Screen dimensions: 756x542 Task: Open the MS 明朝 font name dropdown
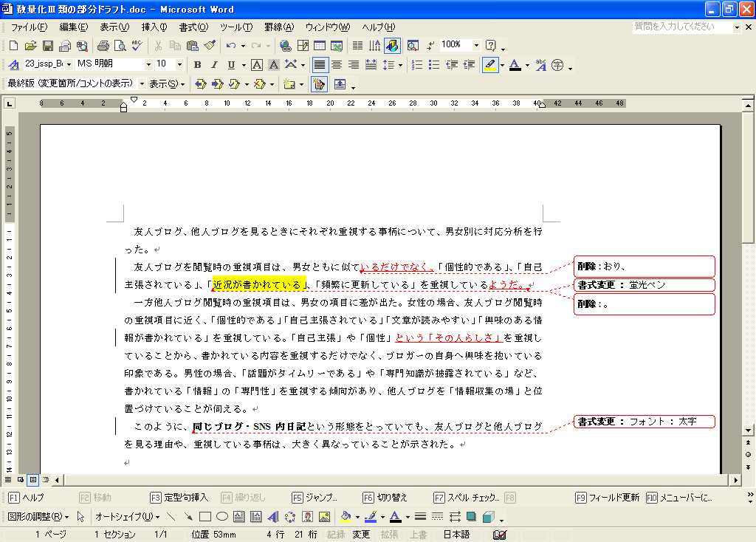point(148,65)
